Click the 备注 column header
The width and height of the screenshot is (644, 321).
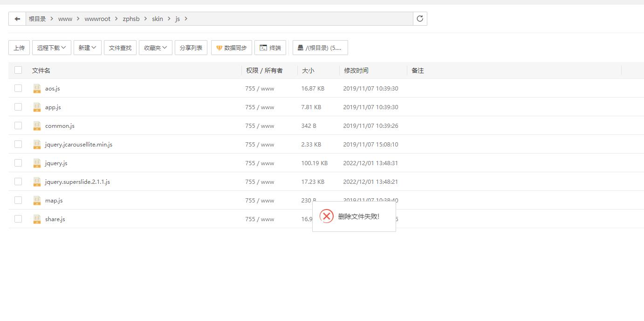click(418, 70)
